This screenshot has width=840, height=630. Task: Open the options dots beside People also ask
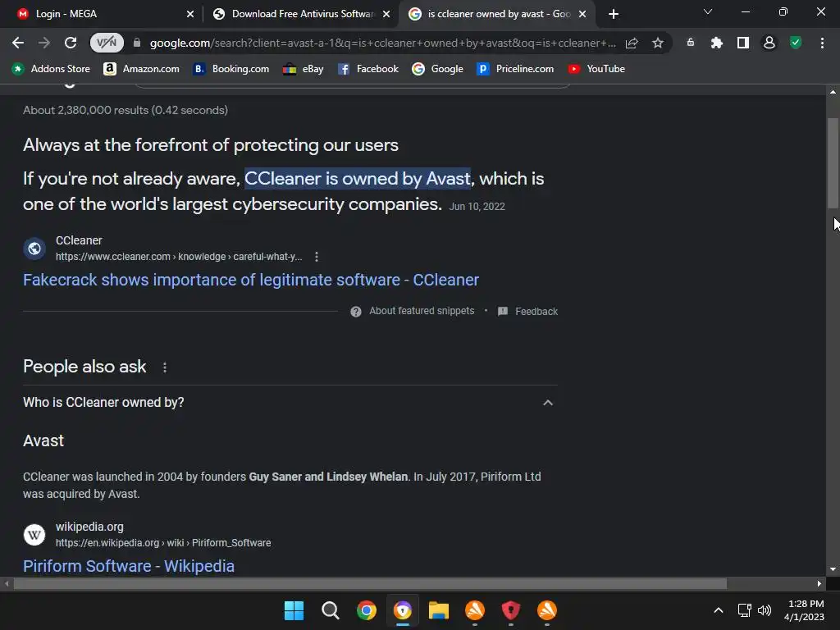click(x=164, y=367)
